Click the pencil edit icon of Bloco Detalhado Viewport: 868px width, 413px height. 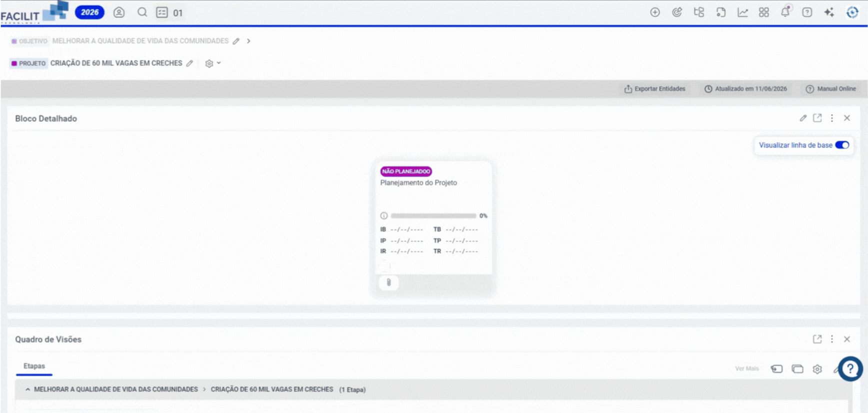[803, 118]
